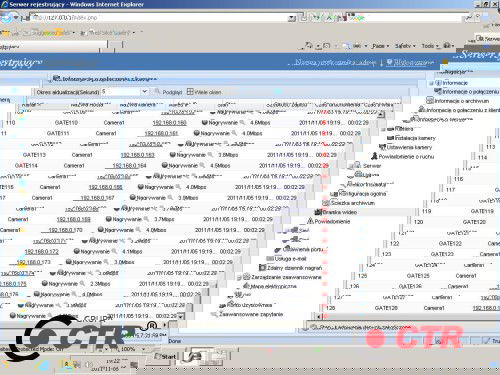Open the Internet Explorer Page menu

pyautogui.click(x=380, y=46)
